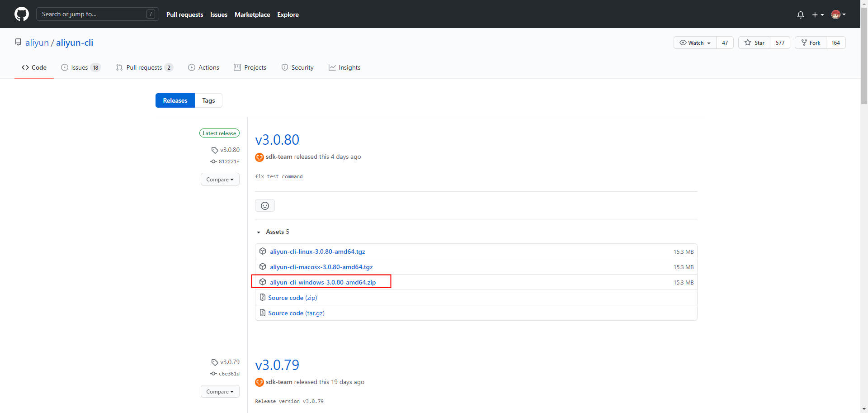
Task: Switch to the Actions tab
Action: coord(203,67)
